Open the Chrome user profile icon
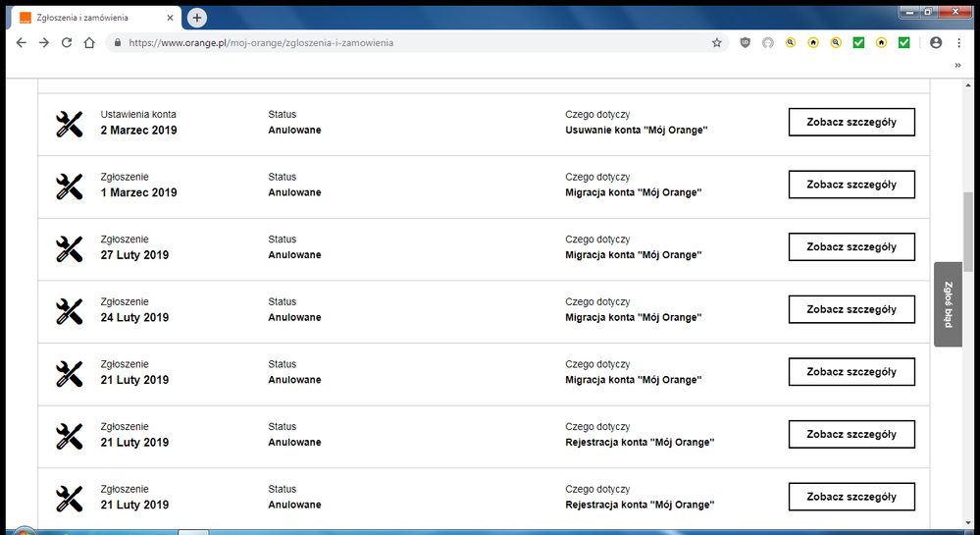Image resolution: width=980 pixels, height=535 pixels. click(x=935, y=43)
